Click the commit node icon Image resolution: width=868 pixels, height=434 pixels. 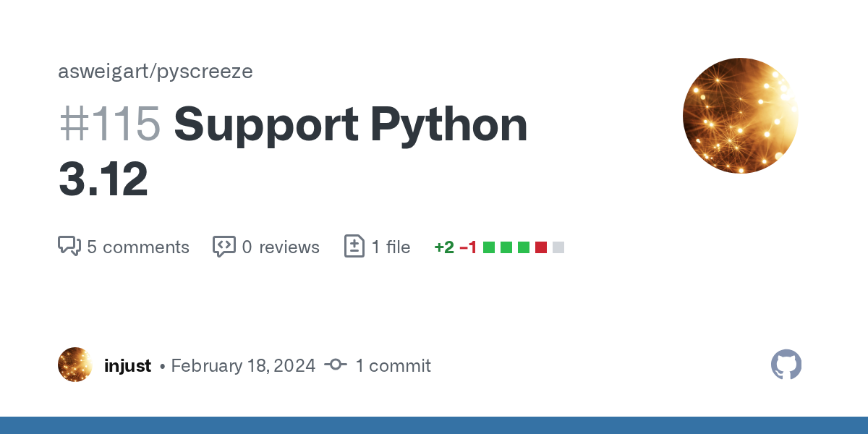tap(336, 365)
